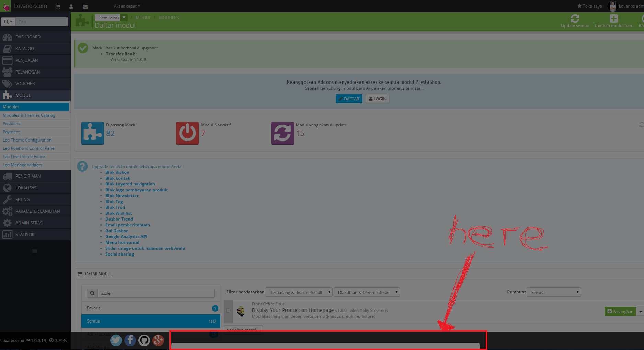Screen dimensions: 644x350
Task: Open Diaktifkan & Dinonaktifkan filter dropdown
Action: 367,292
